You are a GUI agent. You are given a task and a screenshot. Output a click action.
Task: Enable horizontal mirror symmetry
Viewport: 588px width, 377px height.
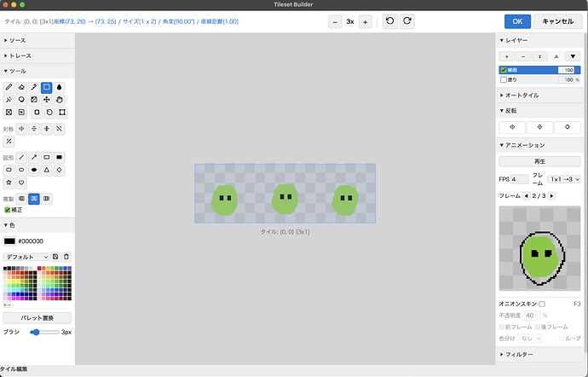click(21, 129)
